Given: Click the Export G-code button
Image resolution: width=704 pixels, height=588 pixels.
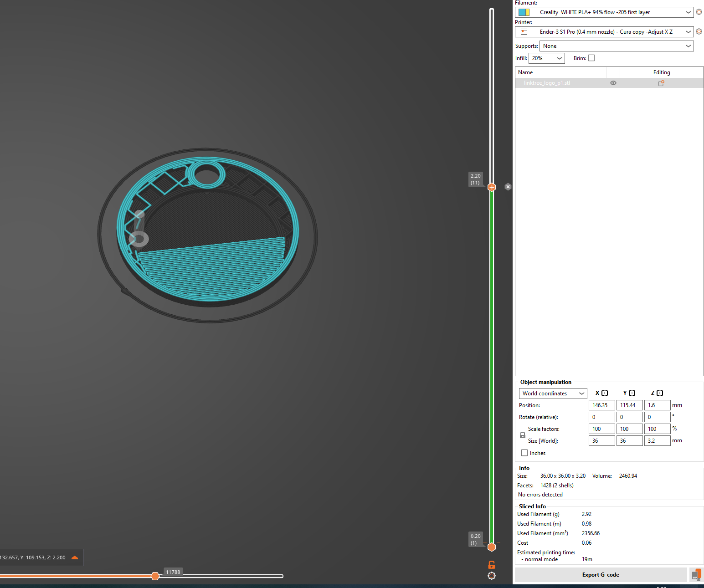Looking at the screenshot, I should click(x=601, y=575).
